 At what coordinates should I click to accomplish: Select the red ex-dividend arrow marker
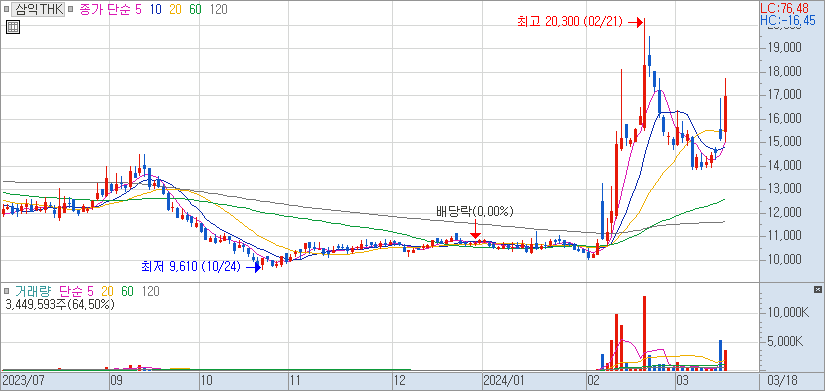[x=475, y=229]
